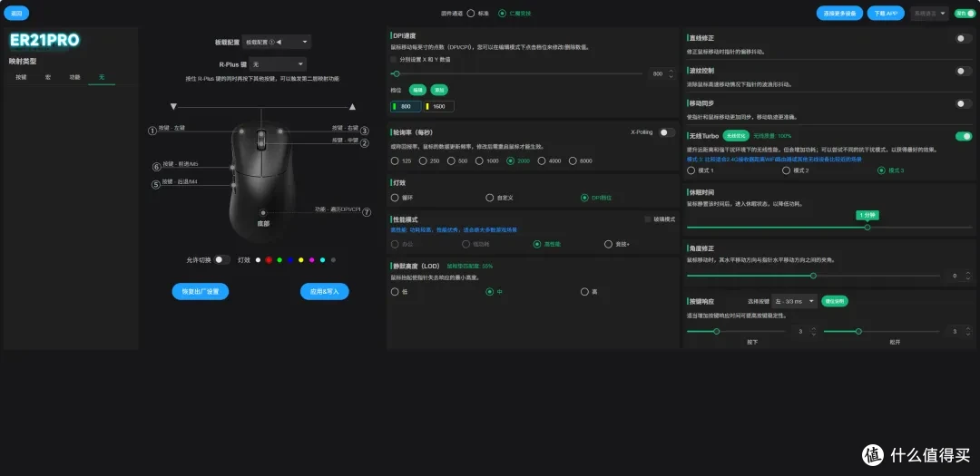Toggle the dark theme switch at top right
This screenshot has width=980, height=476.
click(964, 13)
